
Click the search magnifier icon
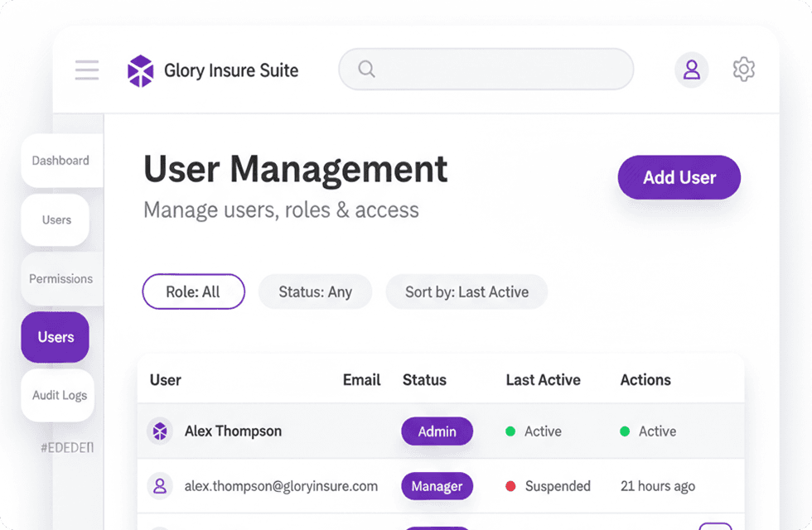pos(366,69)
